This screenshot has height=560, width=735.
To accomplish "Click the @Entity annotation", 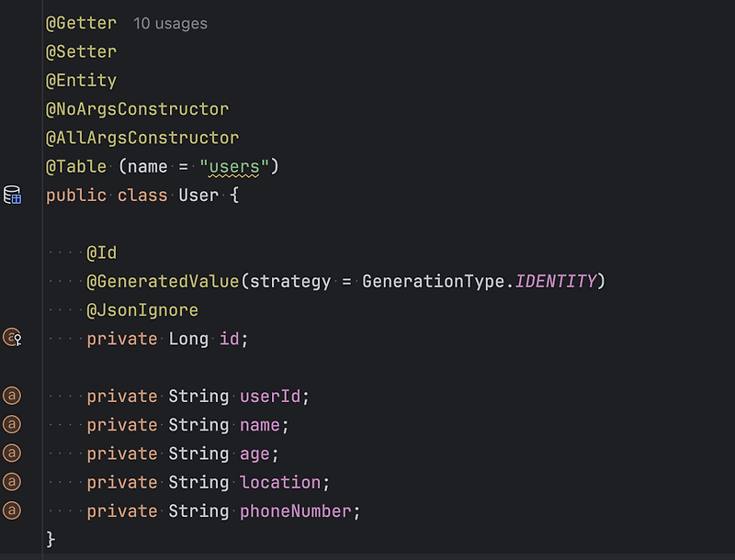I will click(x=81, y=80).
